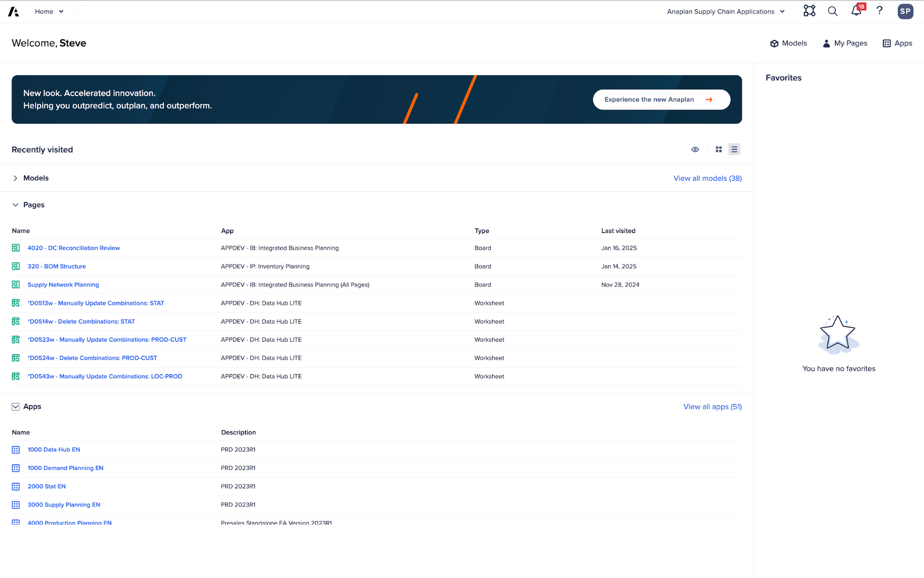Open View all models (38)

click(707, 178)
